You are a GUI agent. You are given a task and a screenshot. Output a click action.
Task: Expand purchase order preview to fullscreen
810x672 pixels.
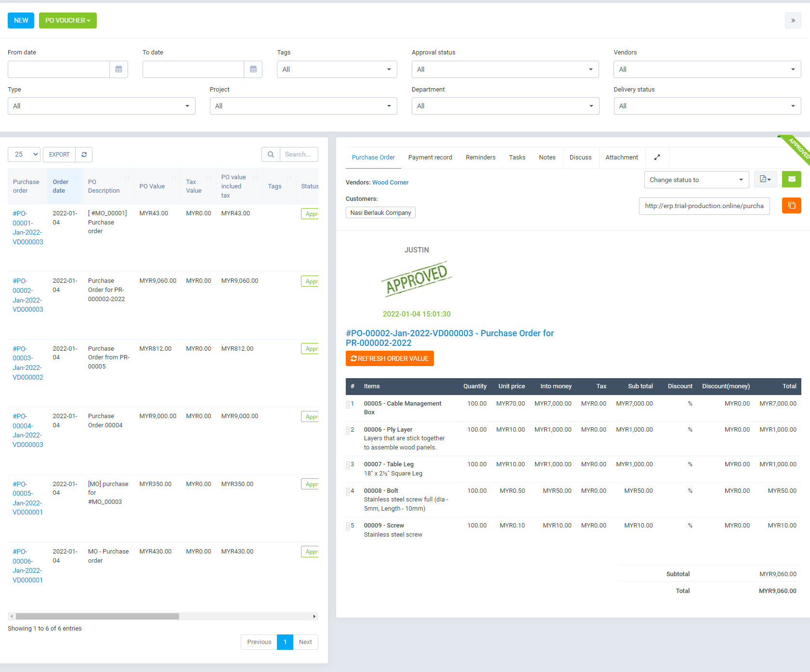[657, 157]
